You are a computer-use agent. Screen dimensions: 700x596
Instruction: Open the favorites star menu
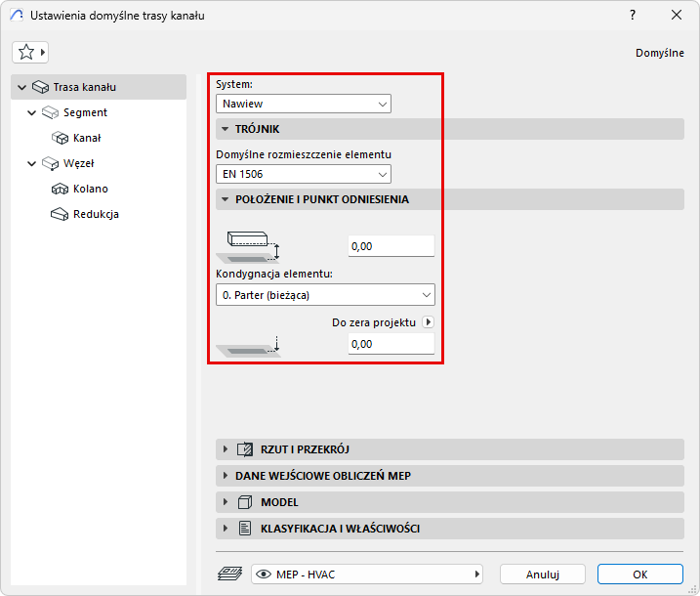30,53
